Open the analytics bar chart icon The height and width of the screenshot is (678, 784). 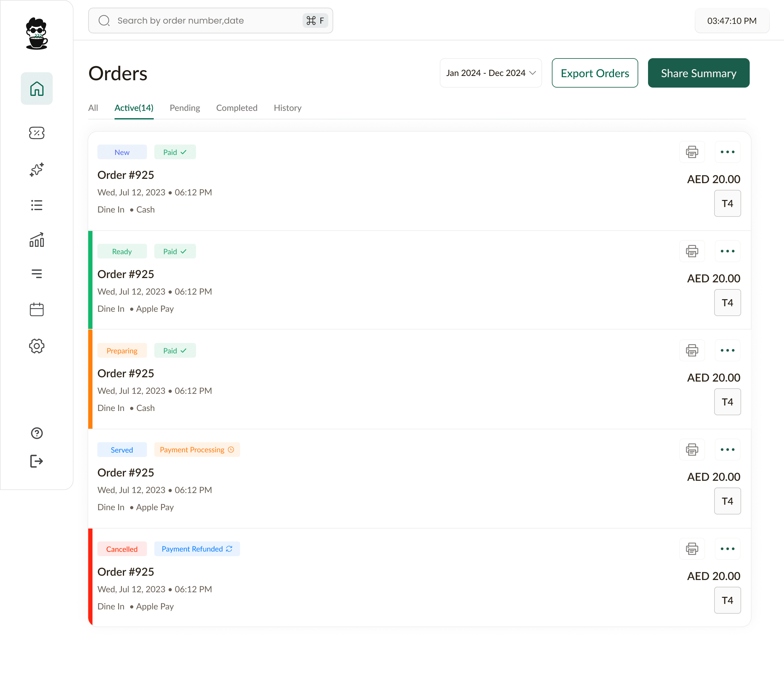37,240
